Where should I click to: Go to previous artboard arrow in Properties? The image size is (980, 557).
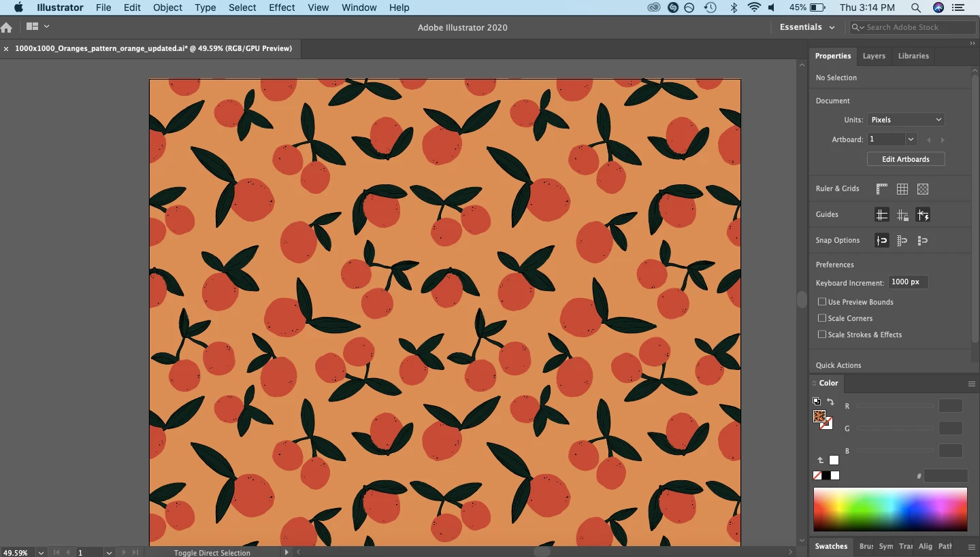(x=928, y=139)
